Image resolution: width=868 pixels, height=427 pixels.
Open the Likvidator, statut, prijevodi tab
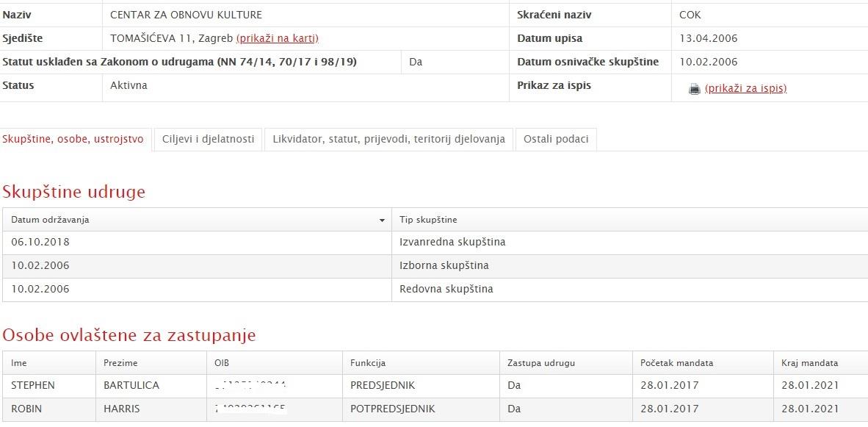(x=388, y=139)
